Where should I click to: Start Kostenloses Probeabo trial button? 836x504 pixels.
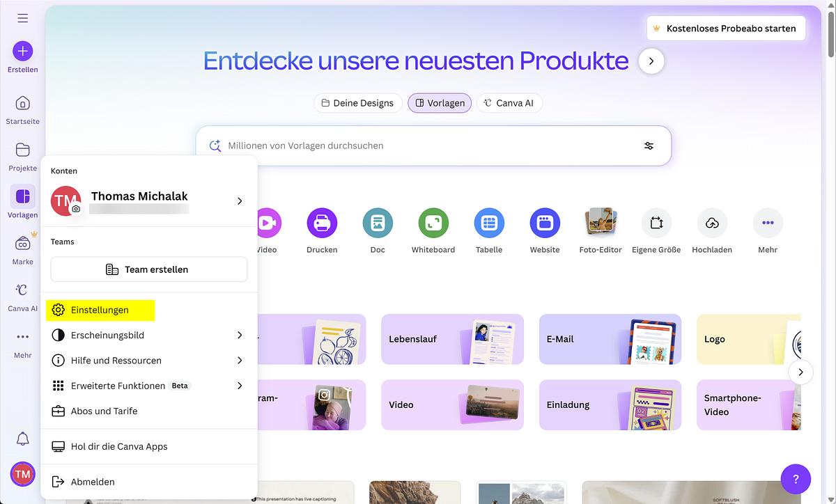725,29
